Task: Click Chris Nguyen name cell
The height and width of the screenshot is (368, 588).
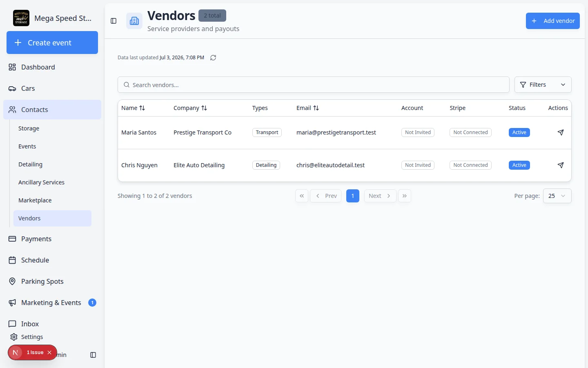Action: click(x=139, y=165)
